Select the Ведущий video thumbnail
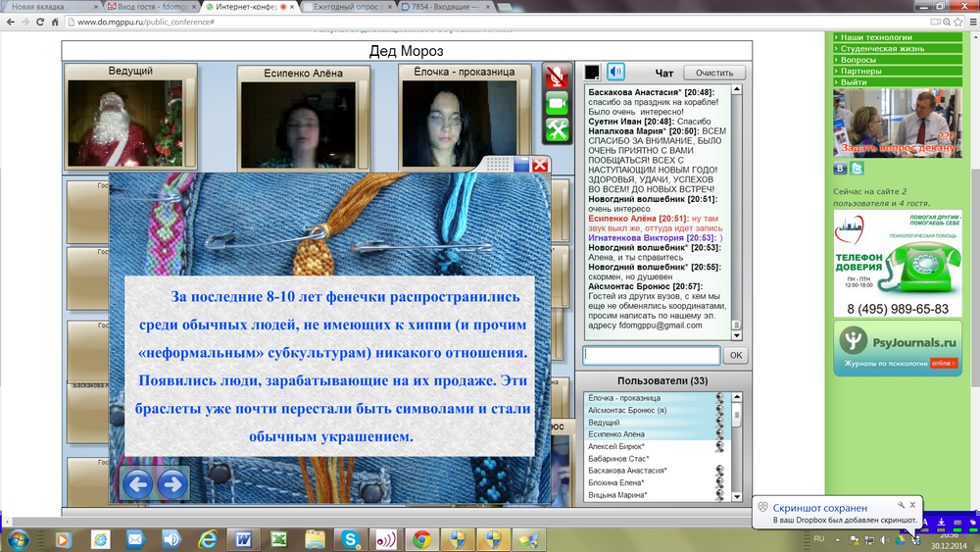 (x=130, y=117)
